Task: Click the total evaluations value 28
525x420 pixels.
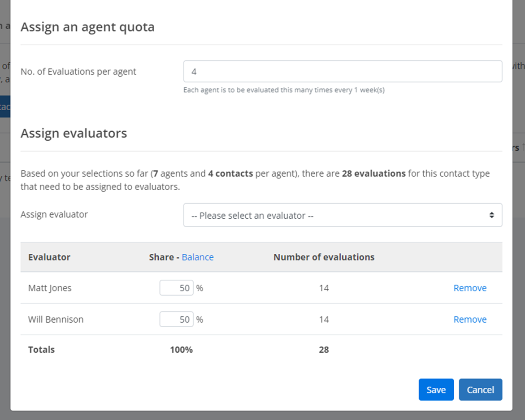Action: [x=324, y=350]
